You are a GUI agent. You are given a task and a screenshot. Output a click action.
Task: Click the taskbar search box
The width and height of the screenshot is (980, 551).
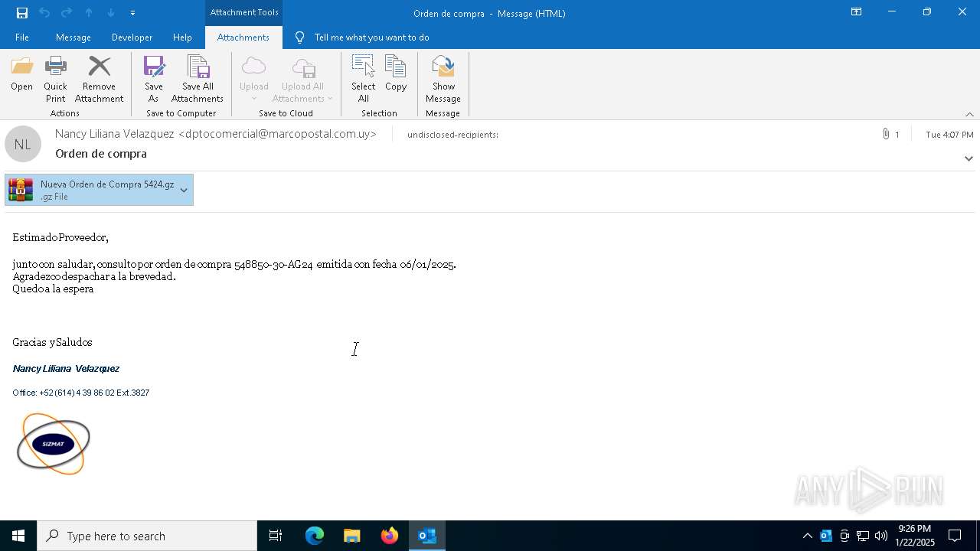pyautogui.click(x=147, y=536)
